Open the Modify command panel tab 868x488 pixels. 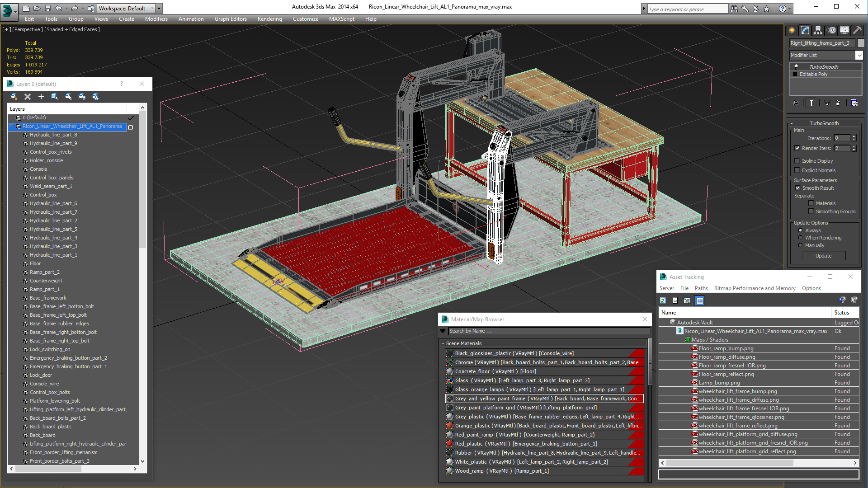pos(805,30)
